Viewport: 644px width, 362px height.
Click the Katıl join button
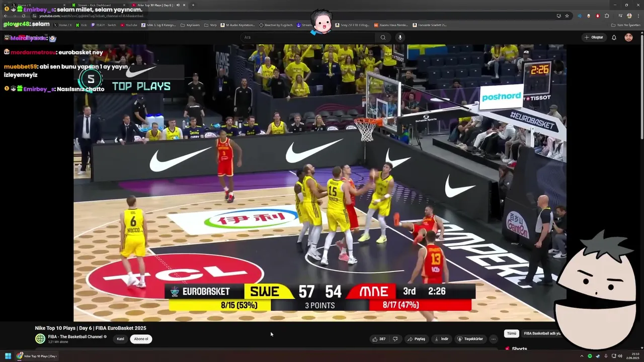pos(120,339)
